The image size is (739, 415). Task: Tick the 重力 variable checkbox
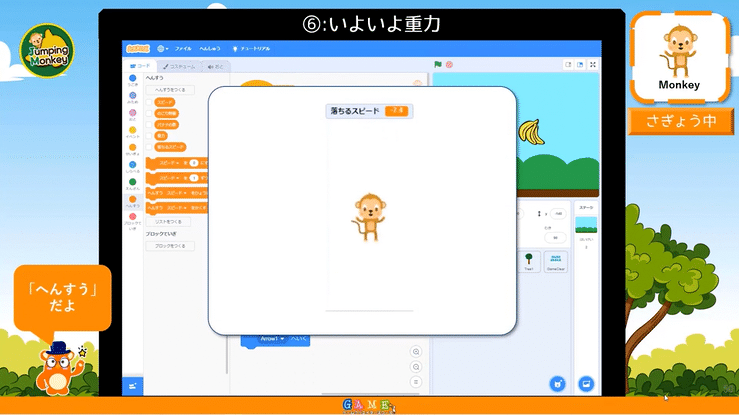click(149, 136)
